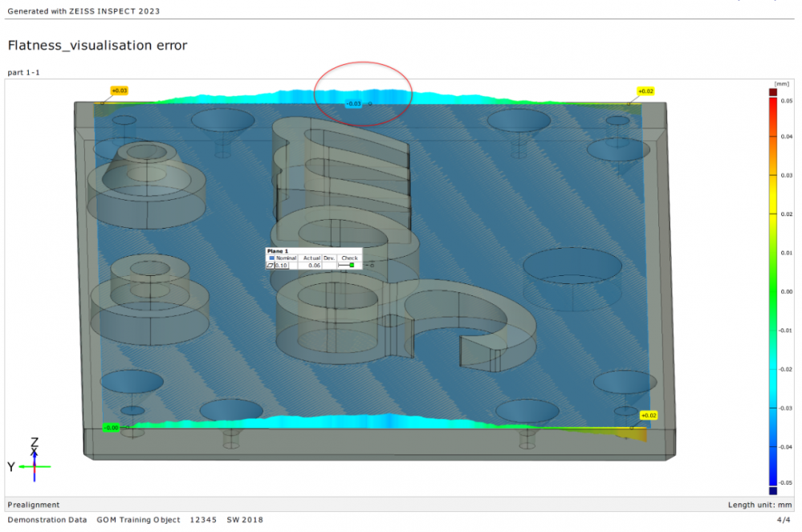Screen dimensions: 802x532
Task: Click the +0.02 deviation flag top right
Action: pos(646,91)
